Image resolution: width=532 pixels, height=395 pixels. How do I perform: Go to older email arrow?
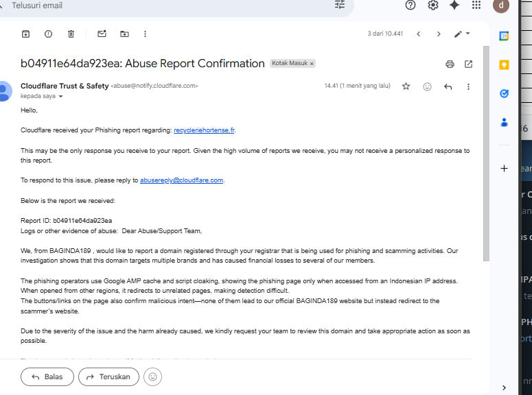click(439, 34)
